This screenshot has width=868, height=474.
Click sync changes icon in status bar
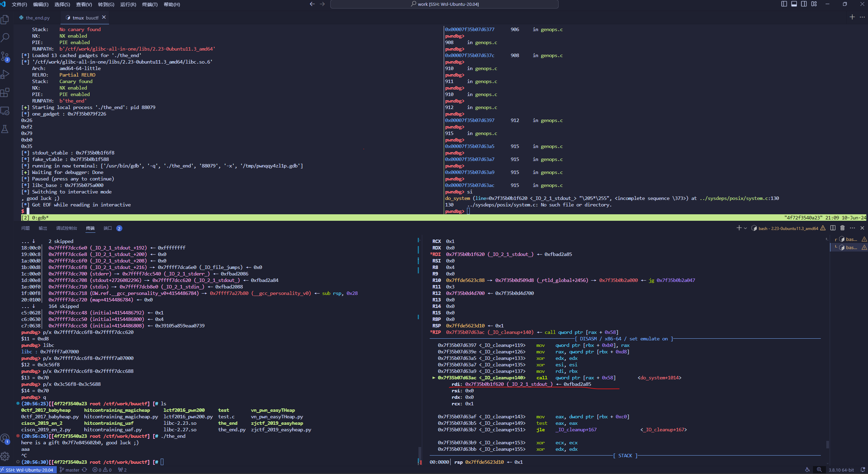coord(84,470)
